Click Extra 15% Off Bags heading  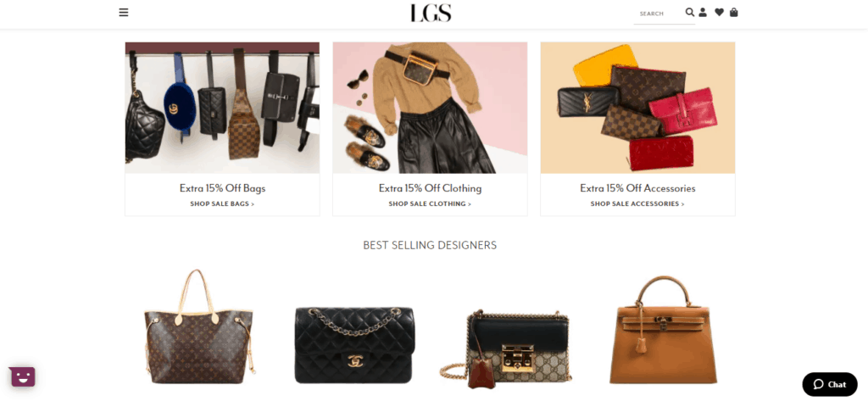(x=222, y=188)
